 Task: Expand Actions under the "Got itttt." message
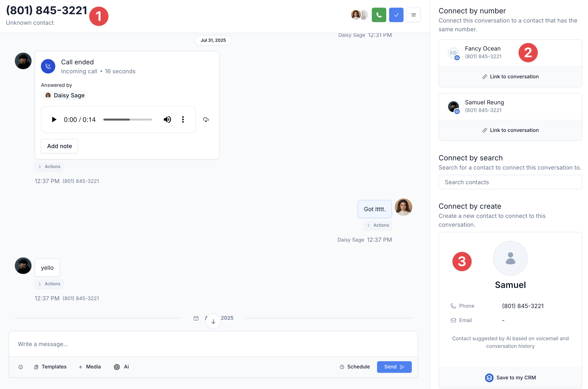click(x=378, y=225)
